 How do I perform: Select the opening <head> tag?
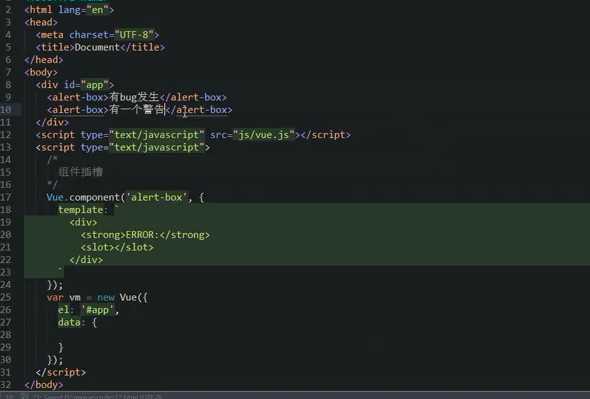tap(41, 22)
